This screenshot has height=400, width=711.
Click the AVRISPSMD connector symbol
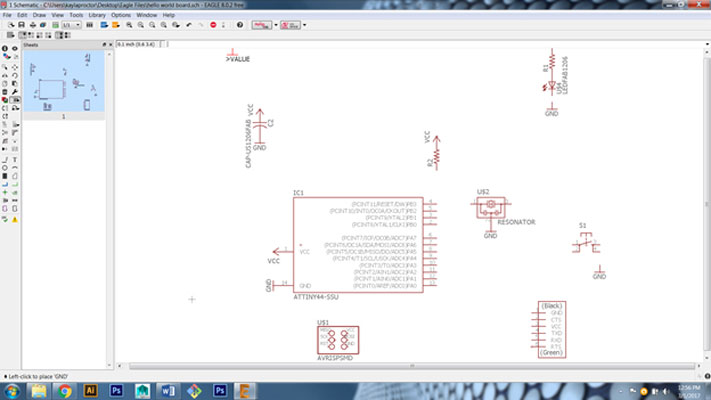click(x=338, y=340)
